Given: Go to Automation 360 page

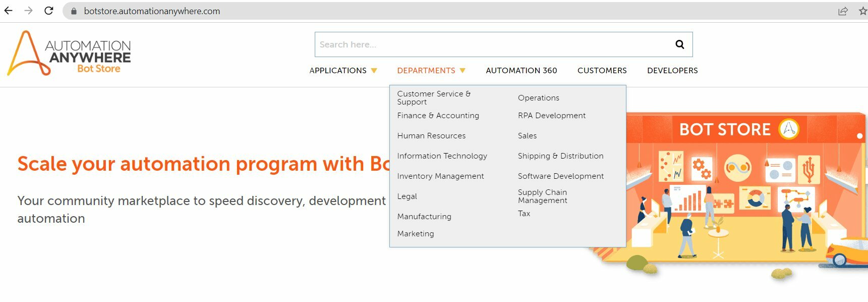Looking at the screenshot, I should 522,71.
